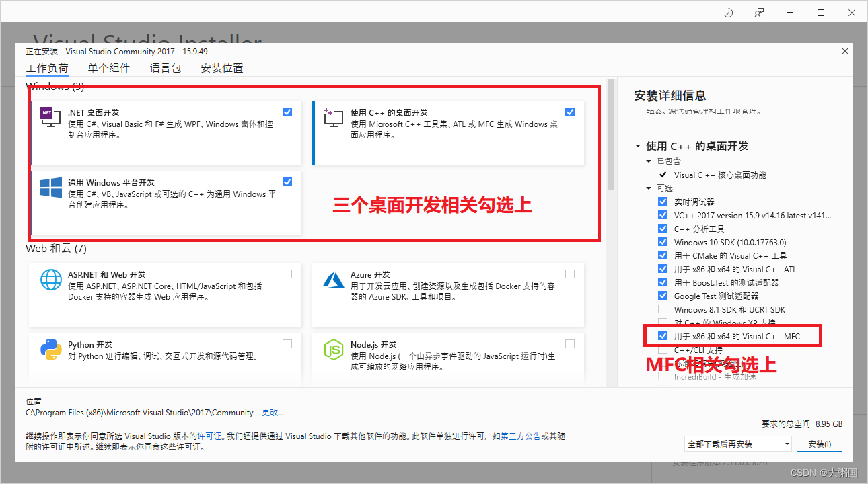Click the C++ desktop development monitor icon

334,118
